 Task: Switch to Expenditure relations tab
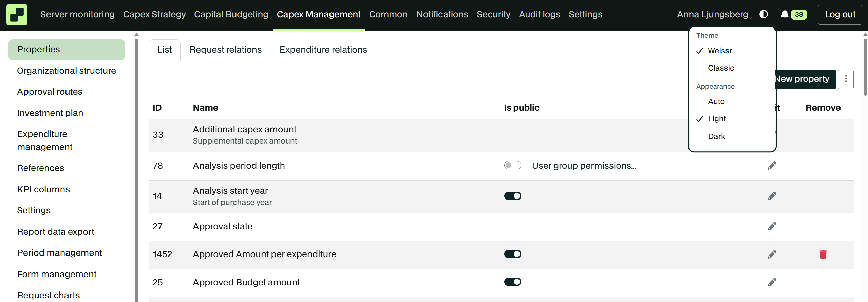pos(323,50)
